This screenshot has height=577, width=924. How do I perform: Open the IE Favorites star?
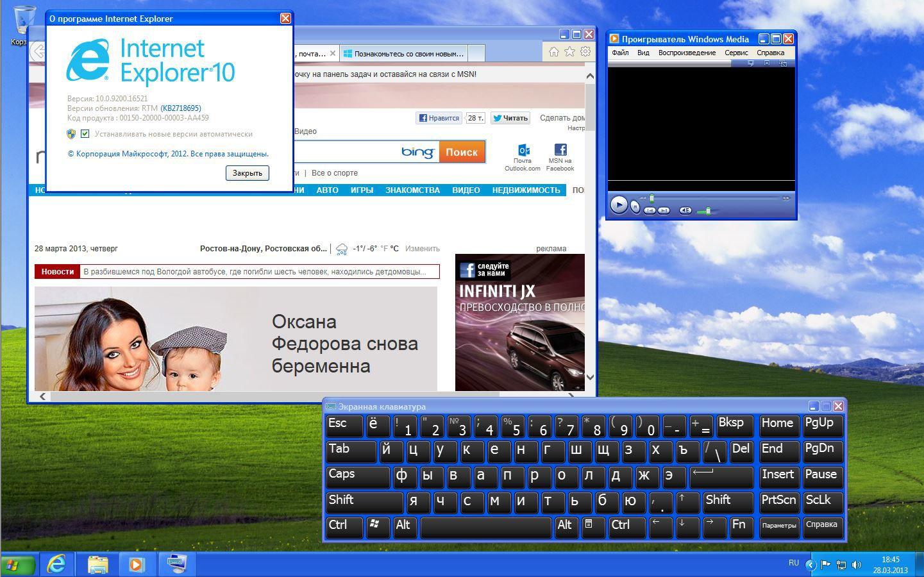(569, 52)
